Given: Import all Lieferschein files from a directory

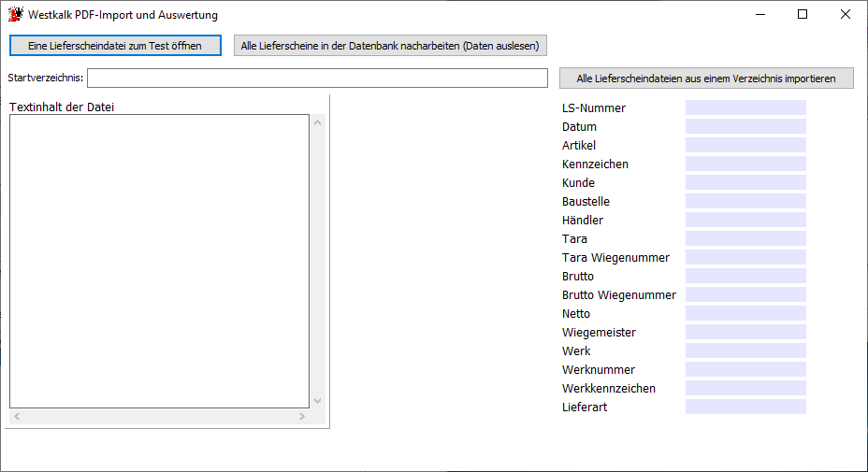Looking at the screenshot, I should pos(706,78).
